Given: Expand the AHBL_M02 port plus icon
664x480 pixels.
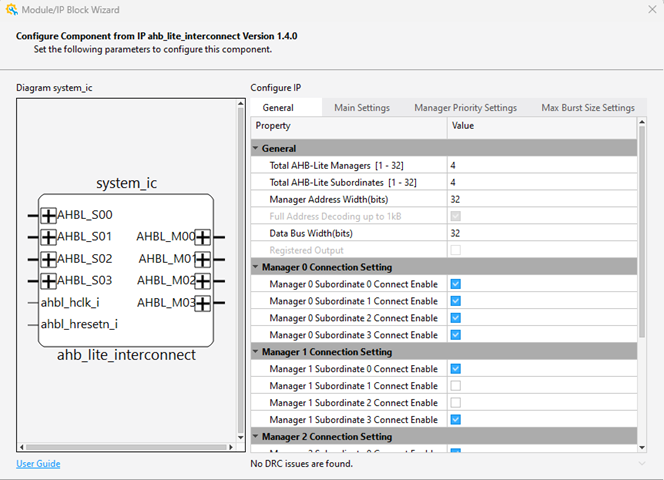Looking at the screenshot, I should click(202, 281).
